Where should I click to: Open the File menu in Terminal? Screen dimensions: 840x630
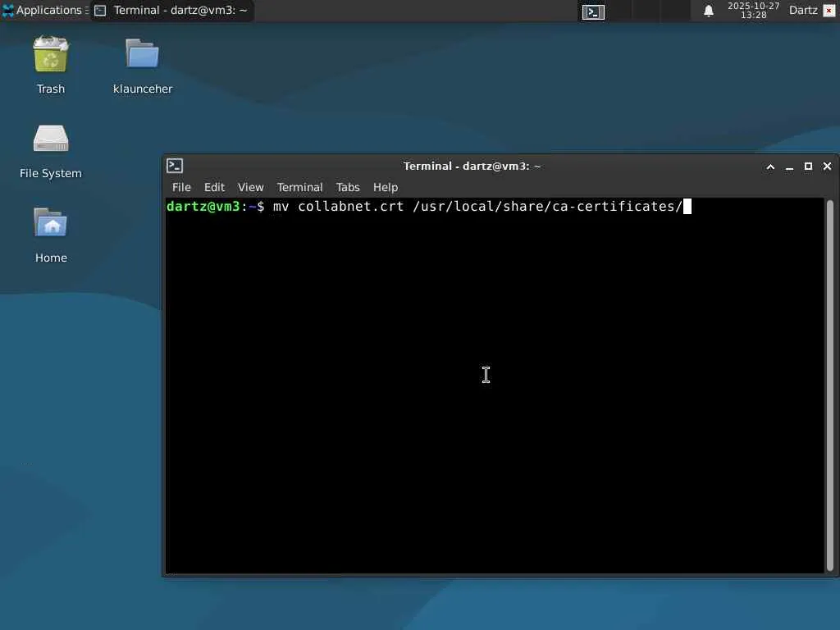coord(181,187)
